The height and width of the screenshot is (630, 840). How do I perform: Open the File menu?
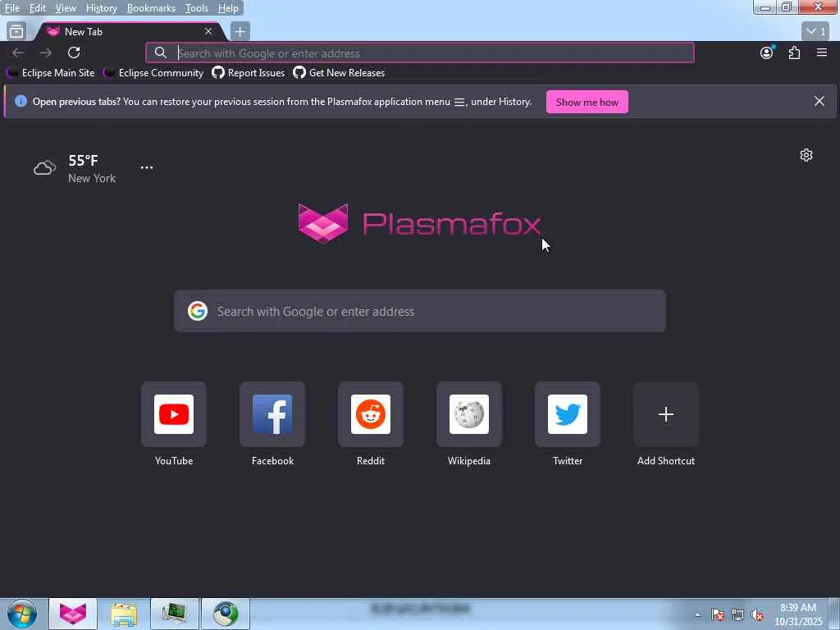[11, 8]
